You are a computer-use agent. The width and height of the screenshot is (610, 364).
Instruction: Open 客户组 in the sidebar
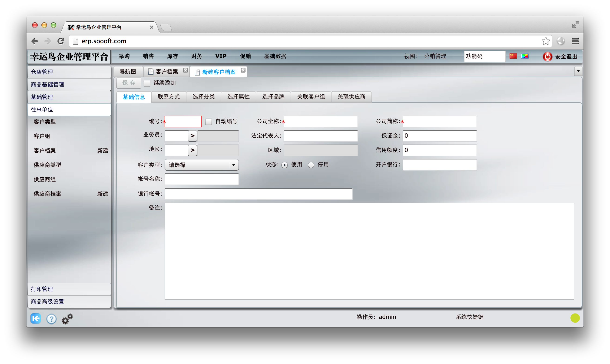[42, 136]
